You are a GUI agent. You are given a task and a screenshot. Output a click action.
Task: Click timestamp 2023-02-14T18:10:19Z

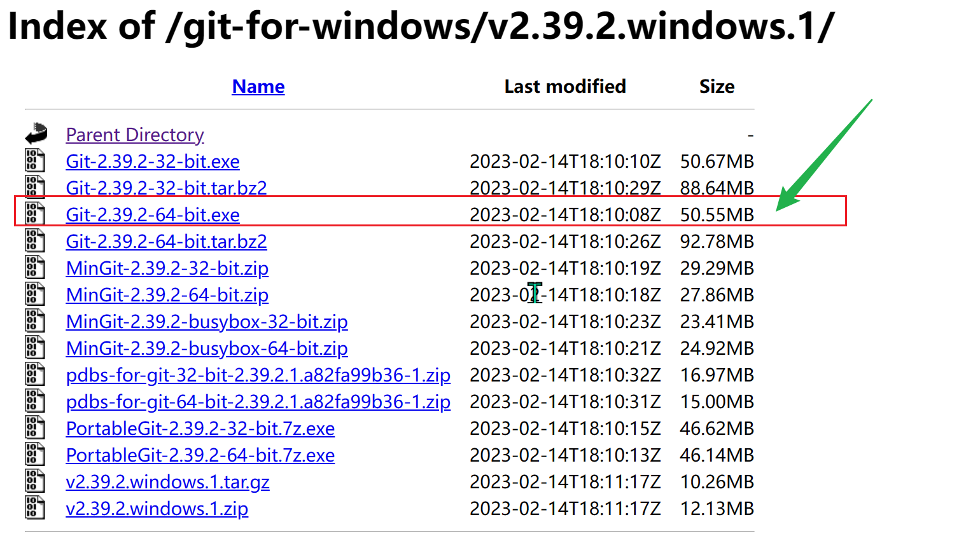(x=565, y=268)
